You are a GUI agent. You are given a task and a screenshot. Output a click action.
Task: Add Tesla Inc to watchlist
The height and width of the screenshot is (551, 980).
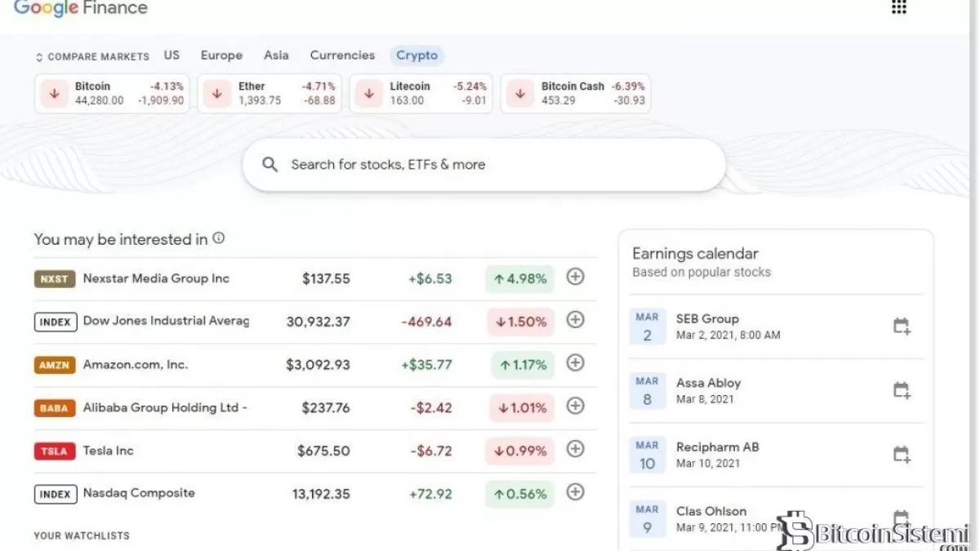tap(575, 449)
